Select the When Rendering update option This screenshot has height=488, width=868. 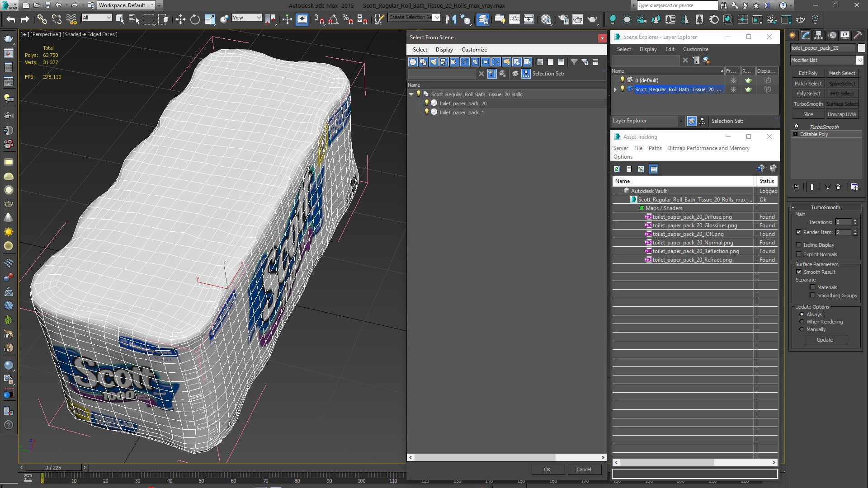[802, 322]
